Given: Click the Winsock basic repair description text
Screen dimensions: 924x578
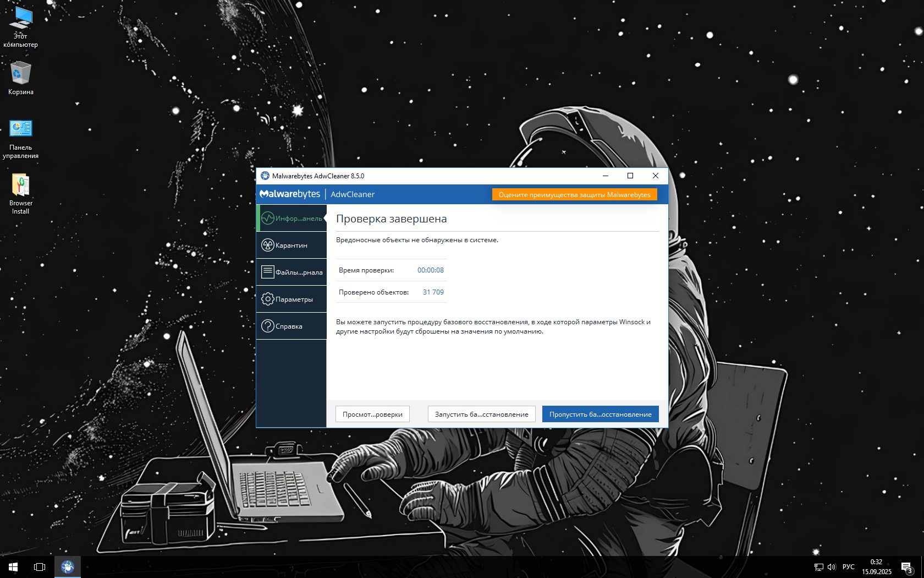Looking at the screenshot, I should [x=493, y=326].
